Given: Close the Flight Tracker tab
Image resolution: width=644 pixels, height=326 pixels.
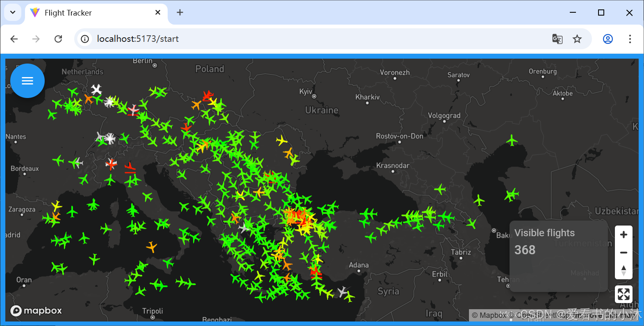Looking at the screenshot, I should tap(158, 13).
